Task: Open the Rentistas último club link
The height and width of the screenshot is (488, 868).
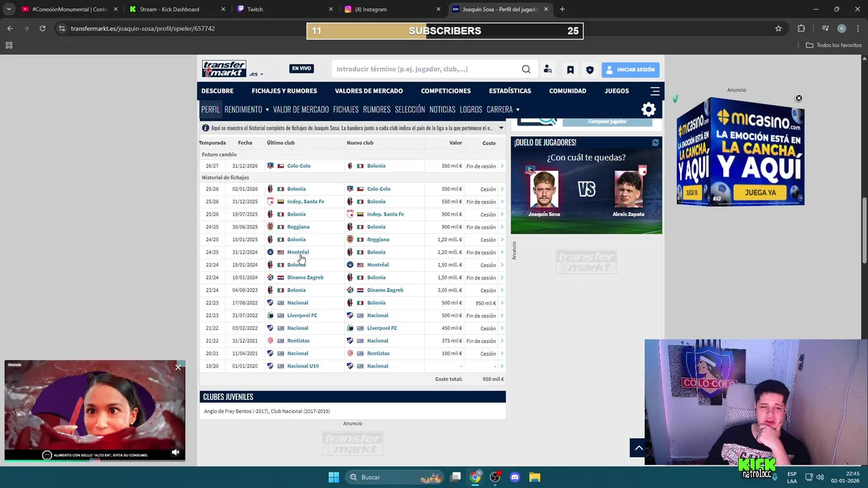Action: coord(298,341)
